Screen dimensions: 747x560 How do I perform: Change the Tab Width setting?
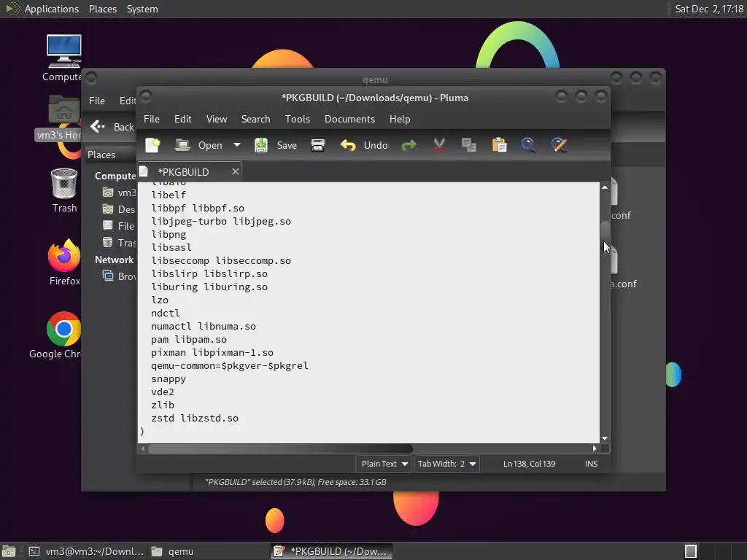pyautogui.click(x=446, y=464)
